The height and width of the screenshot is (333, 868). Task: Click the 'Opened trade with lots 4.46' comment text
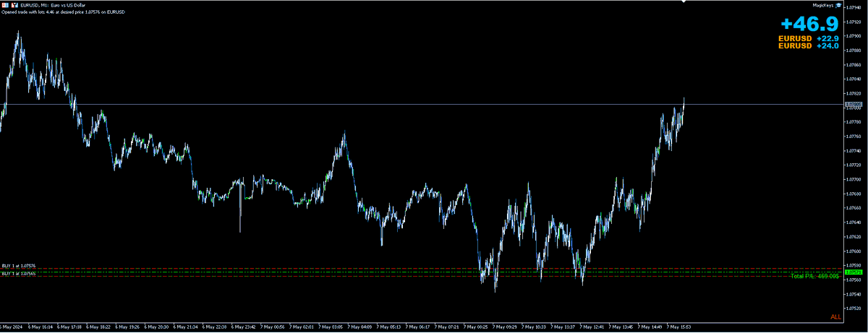tap(64, 12)
